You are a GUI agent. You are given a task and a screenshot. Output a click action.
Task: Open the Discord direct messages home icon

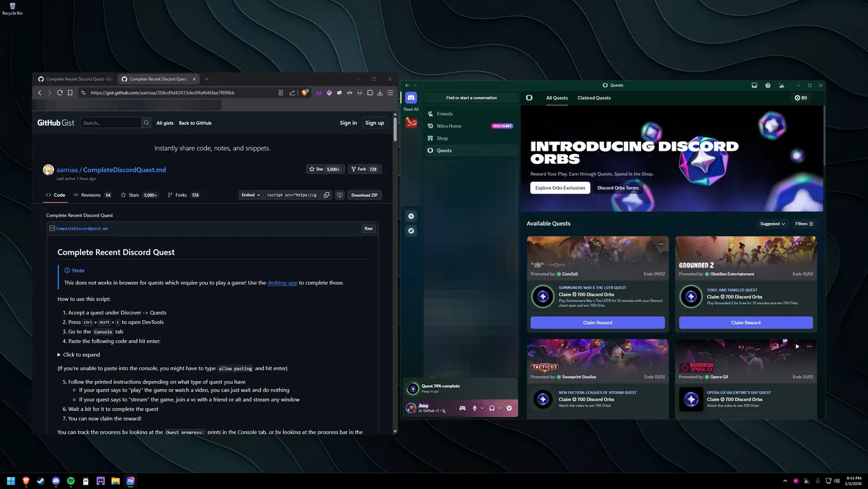click(411, 97)
